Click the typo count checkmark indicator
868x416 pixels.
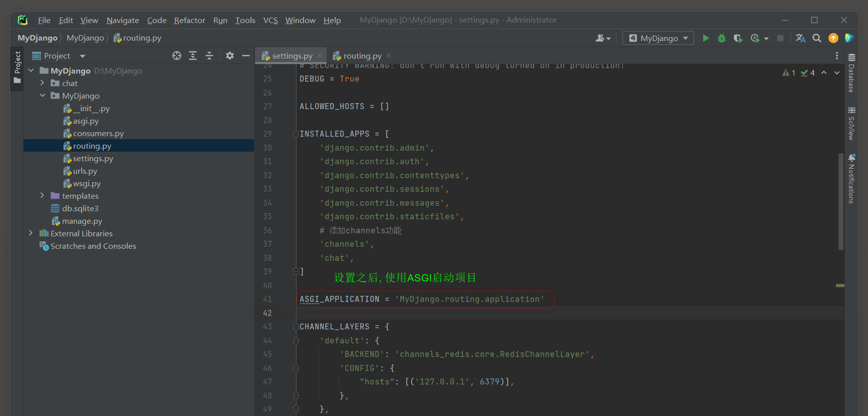[808, 73]
